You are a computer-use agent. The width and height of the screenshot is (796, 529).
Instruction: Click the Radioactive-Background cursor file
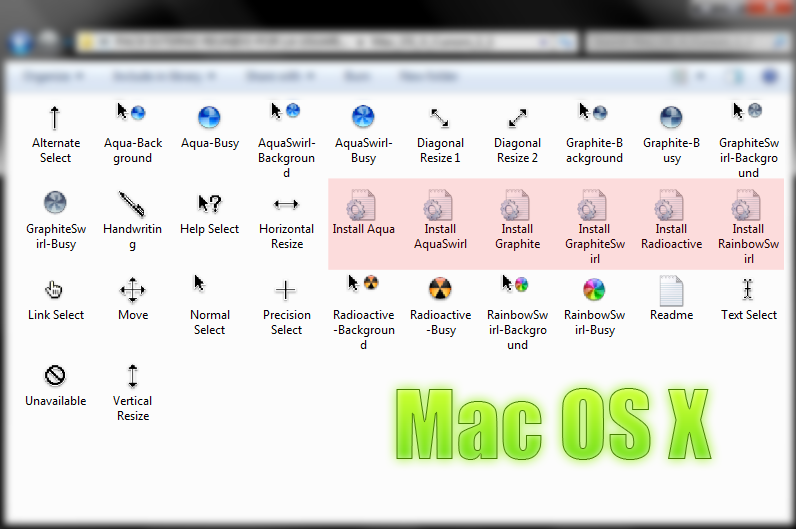click(x=363, y=313)
